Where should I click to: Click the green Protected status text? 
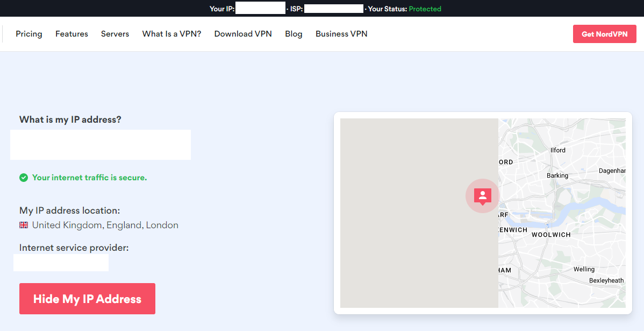(425, 9)
